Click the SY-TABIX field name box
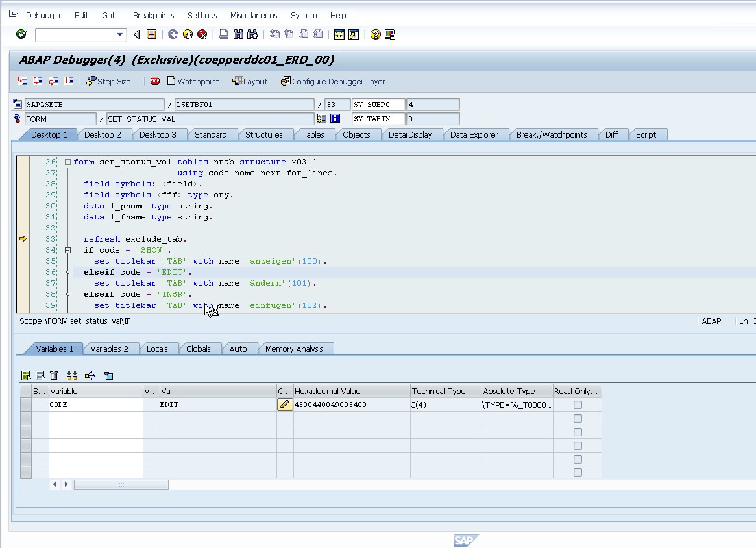This screenshot has width=756, height=548. 378,119
